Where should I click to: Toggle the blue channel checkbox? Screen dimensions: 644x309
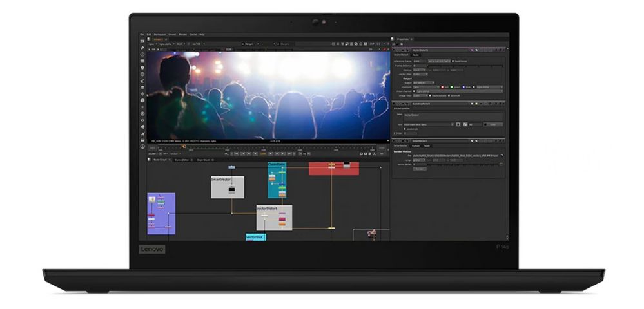point(463,87)
